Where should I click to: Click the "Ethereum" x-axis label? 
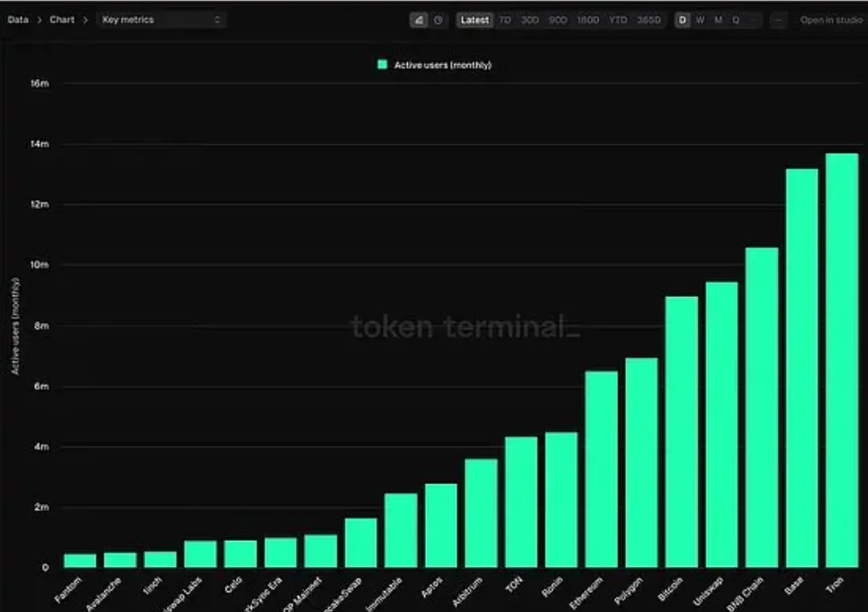click(x=586, y=592)
